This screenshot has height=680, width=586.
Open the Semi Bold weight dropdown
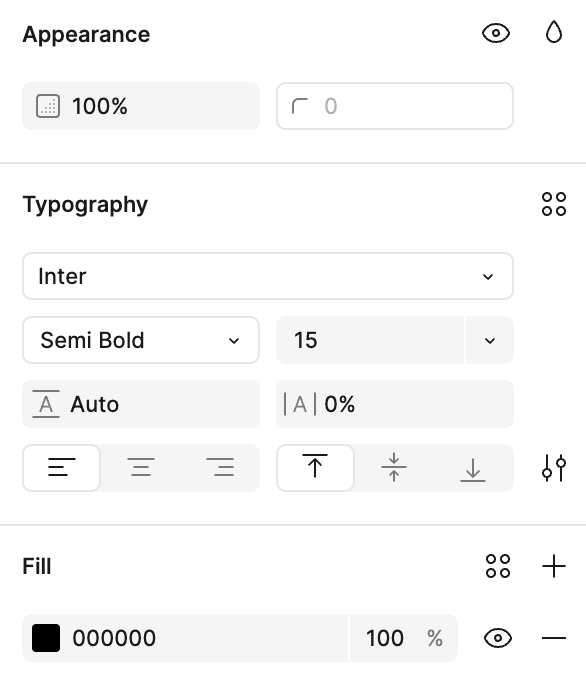coord(141,340)
